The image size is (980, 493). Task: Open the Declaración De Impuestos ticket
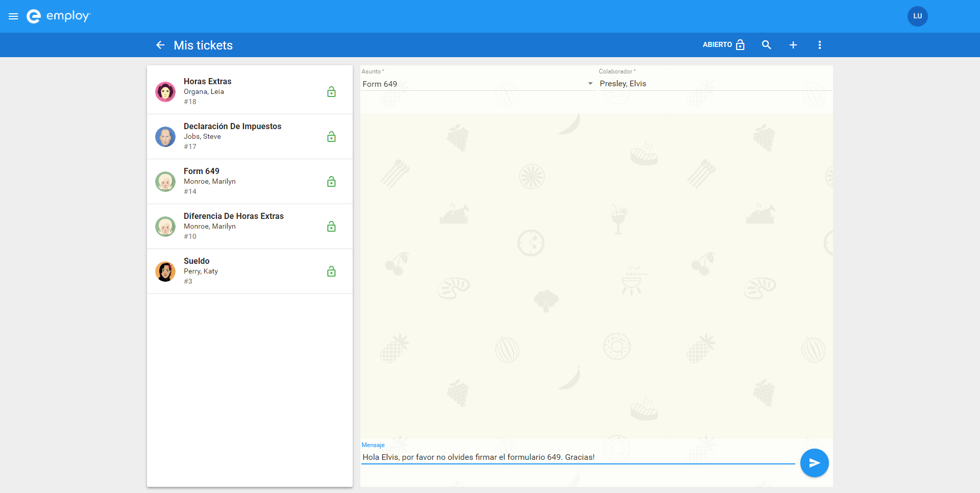[x=250, y=137]
